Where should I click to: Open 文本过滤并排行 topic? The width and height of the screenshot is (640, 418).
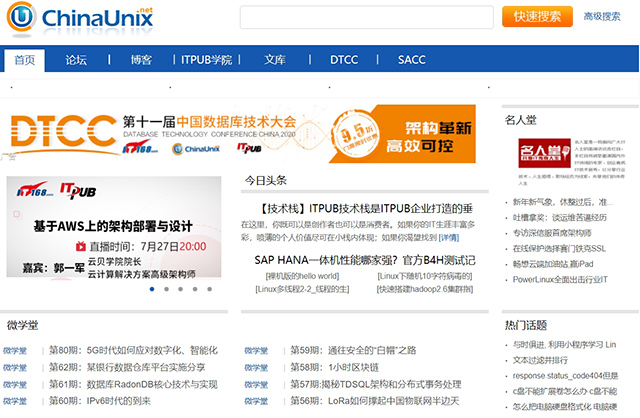click(x=540, y=360)
